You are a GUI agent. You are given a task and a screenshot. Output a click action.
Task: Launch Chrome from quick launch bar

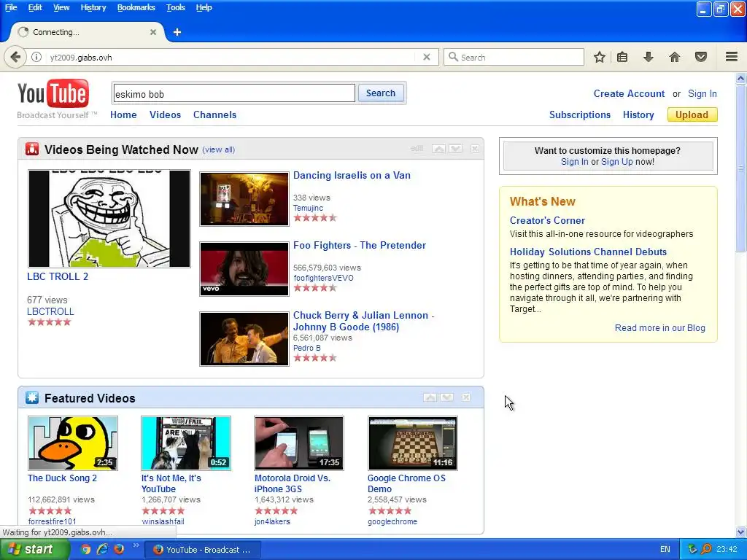tap(86, 550)
